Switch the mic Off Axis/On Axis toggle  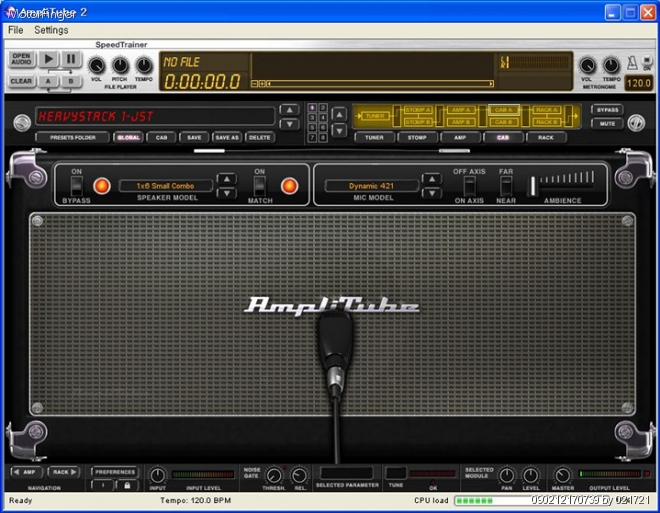click(x=469, y=186)
